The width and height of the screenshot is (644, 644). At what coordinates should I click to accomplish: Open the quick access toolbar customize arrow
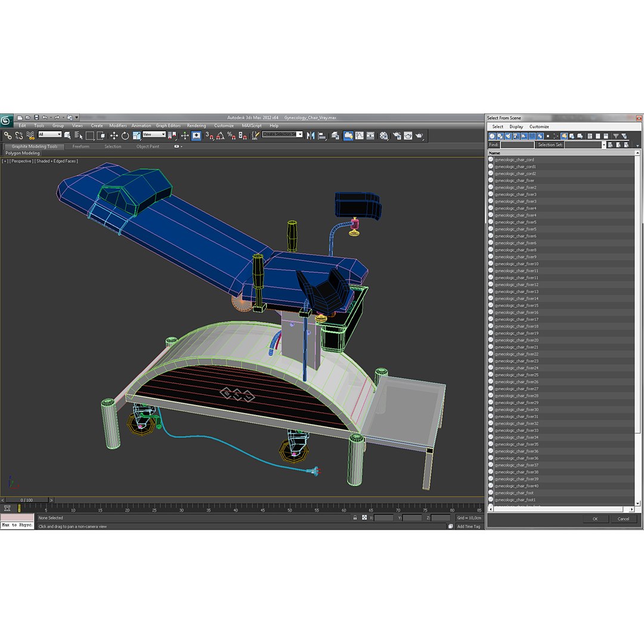point(77,117)
